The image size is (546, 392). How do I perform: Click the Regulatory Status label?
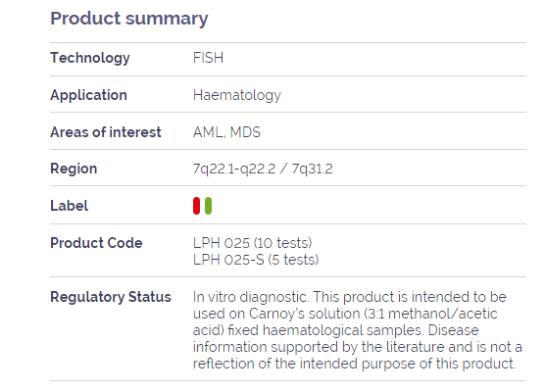pyautogui.click(x=111, y=297)
